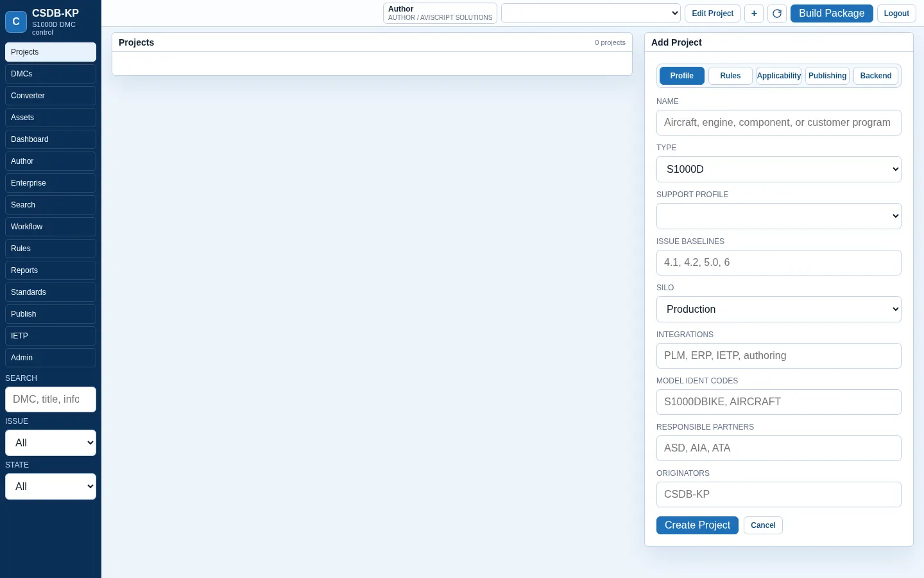This screenshot has width=924, height=578.
Task: Open the Silo dropdown showing Production
Action: pos(779,310)
